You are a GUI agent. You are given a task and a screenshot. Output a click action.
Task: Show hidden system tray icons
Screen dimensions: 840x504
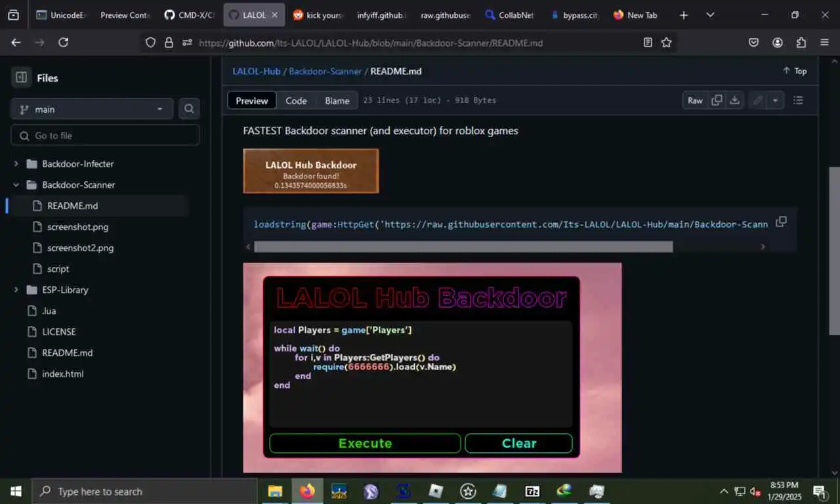click(x=724, y=491)
